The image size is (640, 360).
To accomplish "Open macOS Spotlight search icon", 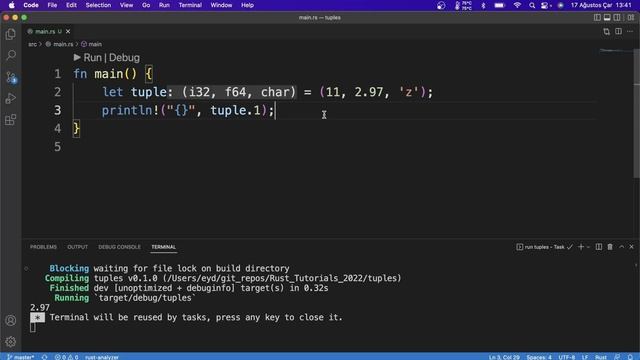I will (532, 5).
